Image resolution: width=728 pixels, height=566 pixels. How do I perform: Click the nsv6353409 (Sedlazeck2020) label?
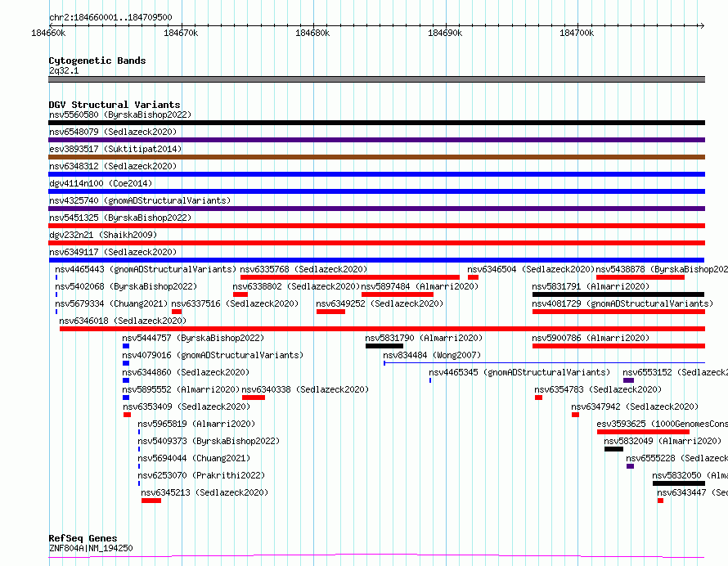point(186,407)
